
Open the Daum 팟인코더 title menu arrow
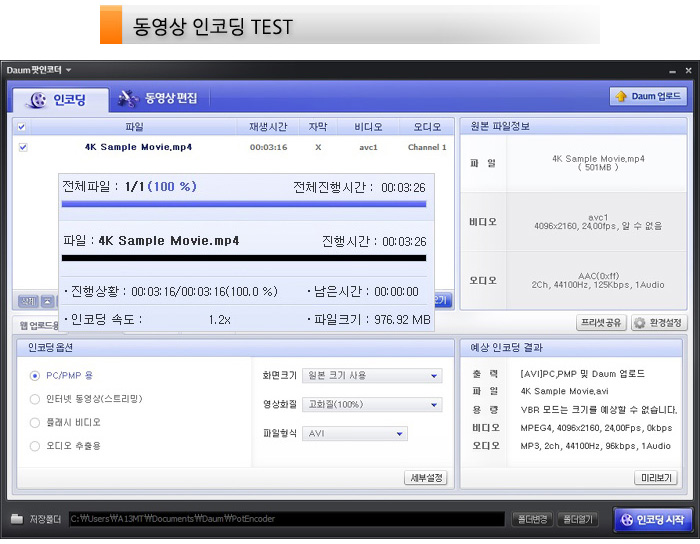coord(69,70)
